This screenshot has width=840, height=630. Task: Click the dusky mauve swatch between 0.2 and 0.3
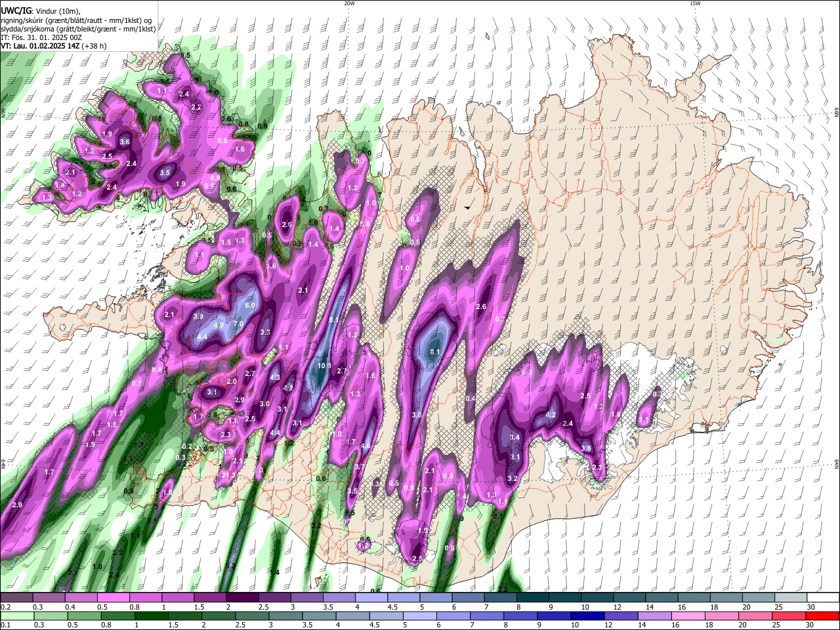click(16, 598)
